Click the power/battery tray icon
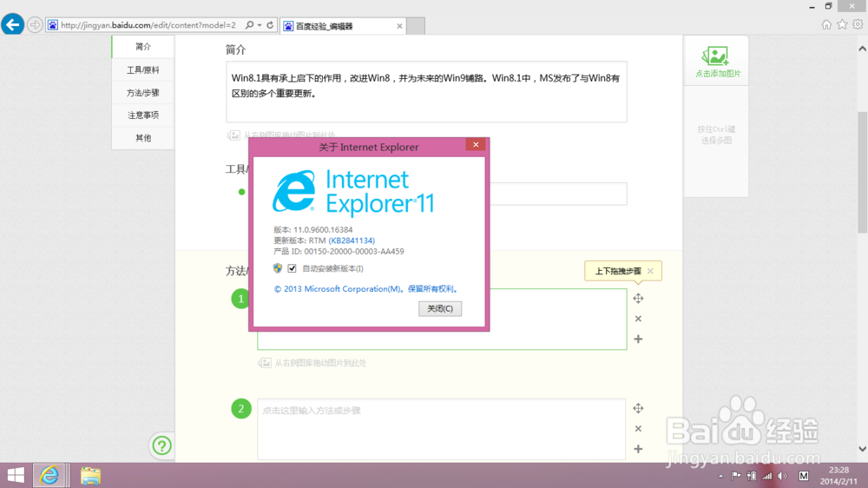This screenshot has height=488, width=868. click(751, 476)
